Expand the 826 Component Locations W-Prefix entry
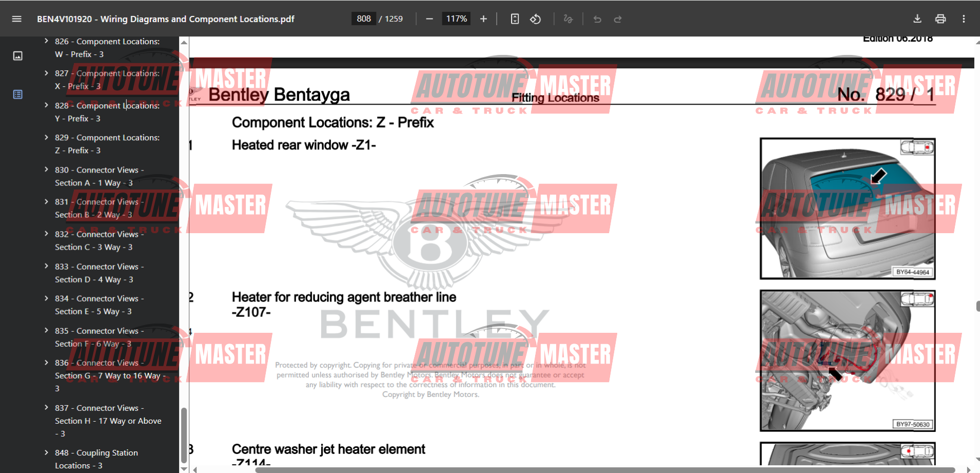The height and width of the screenshot is (473, 980). [x=46, y=41]
